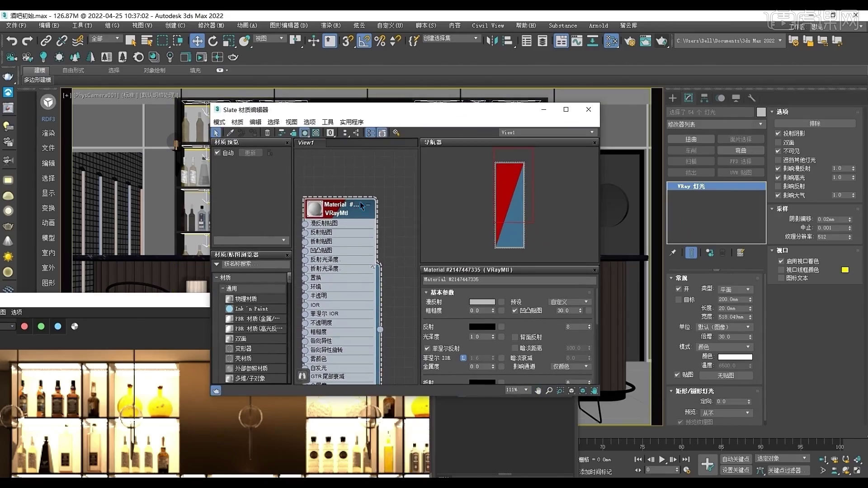Screen dimensions: 868x488
Task: Disable the 投射阴影 checkbox
Action: pyautogui.click(x=779, y=133)
